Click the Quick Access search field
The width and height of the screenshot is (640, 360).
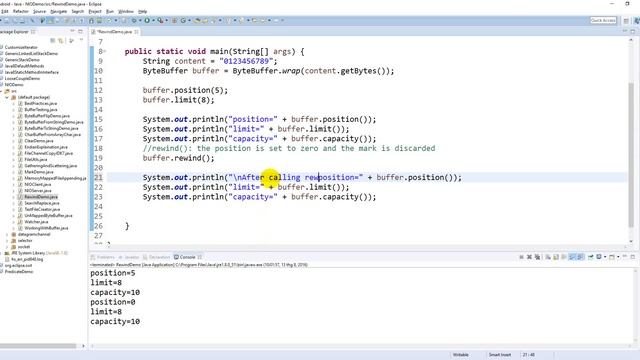[x=603, y=20]
